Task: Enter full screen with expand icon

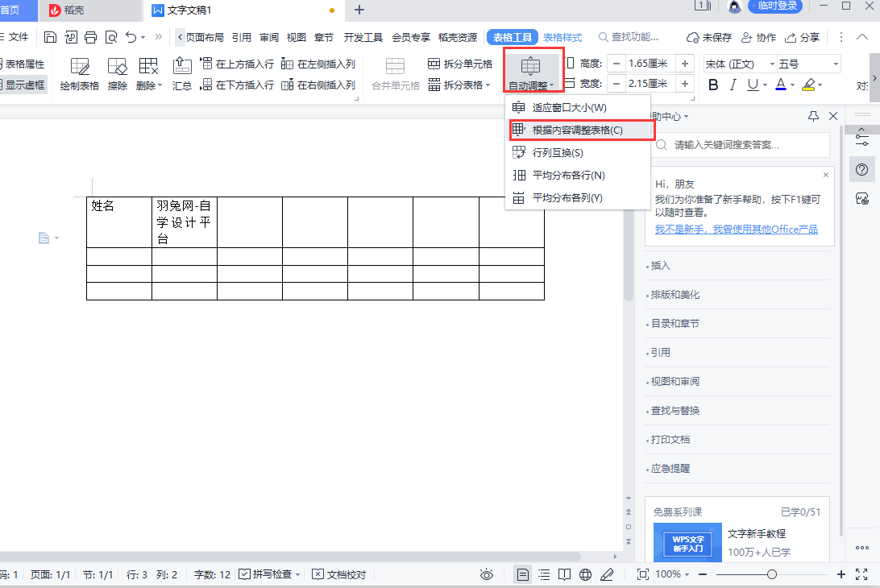Action: click(861, 574)
